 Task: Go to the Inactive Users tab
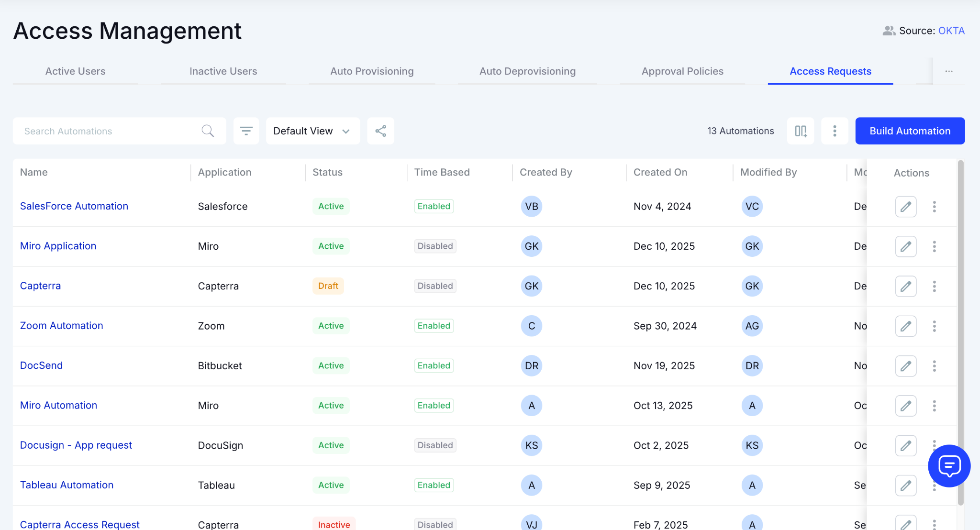pyautogui.click(x=223, y=71)
